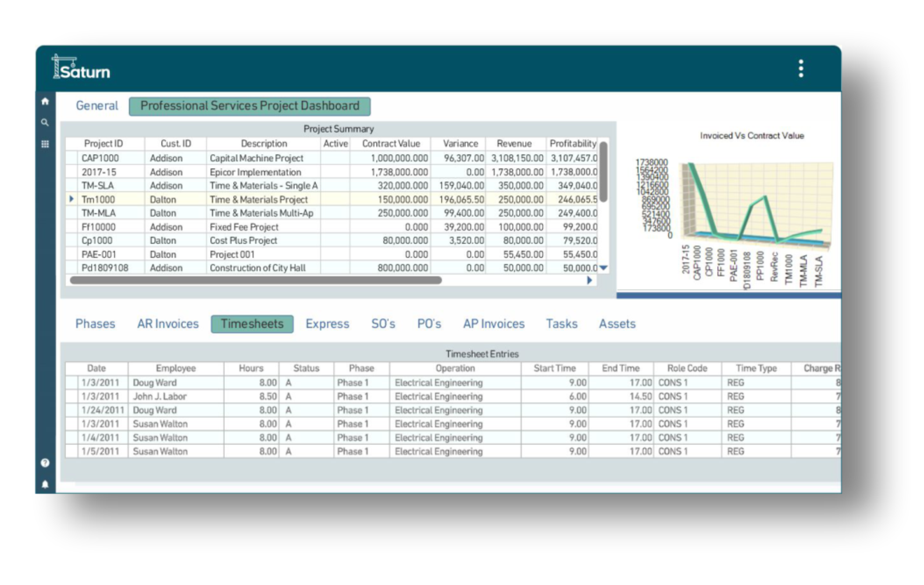
Task: Select the General link
Action: point(97,106)
